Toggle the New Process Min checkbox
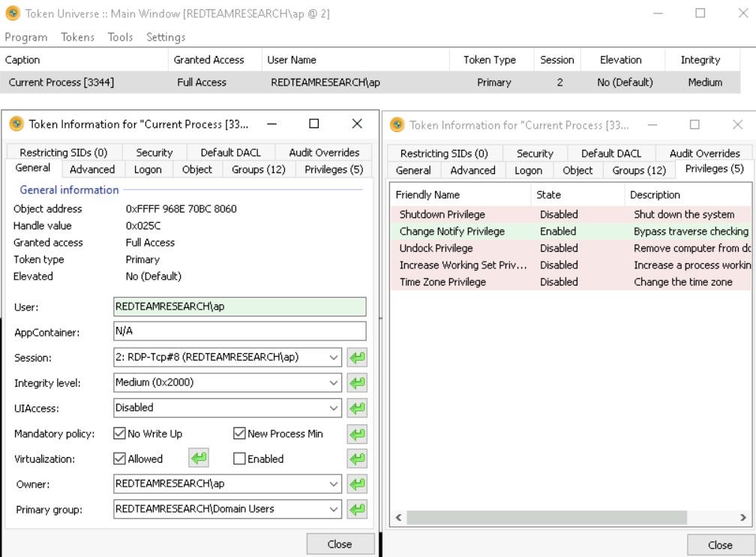Screen dimensions: 756x557 (x=239, y=433)
